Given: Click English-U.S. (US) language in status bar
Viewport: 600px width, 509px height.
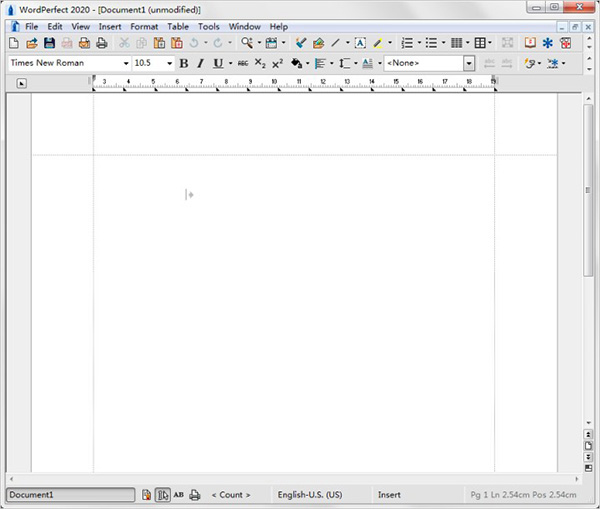Looking at the screenshot, I should click(310, 495).
